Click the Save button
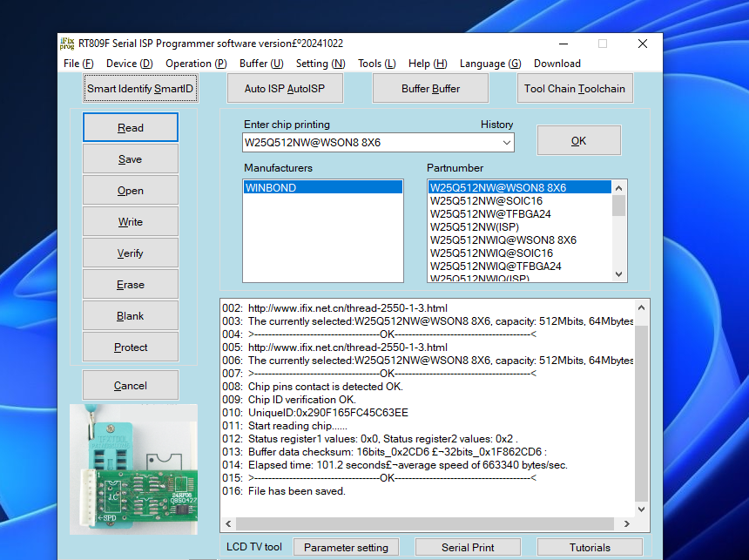Viewport: 749px width, 560px height. pos(131,159)
